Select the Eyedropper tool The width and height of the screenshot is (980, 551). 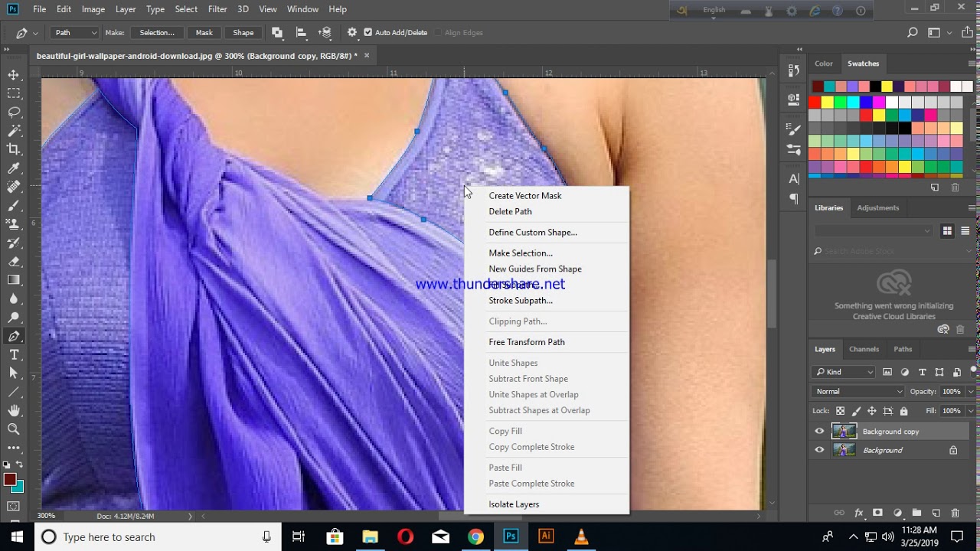coord(14,168)
